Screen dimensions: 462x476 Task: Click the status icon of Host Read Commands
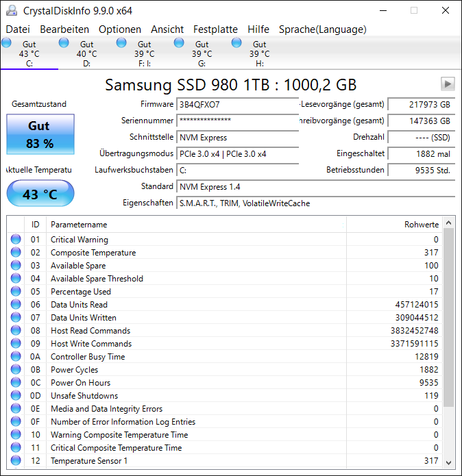coord(16,330)
